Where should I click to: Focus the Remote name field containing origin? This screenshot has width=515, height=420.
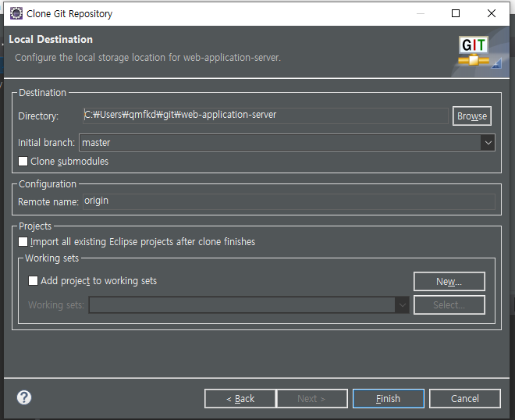[x=289, y=201]
